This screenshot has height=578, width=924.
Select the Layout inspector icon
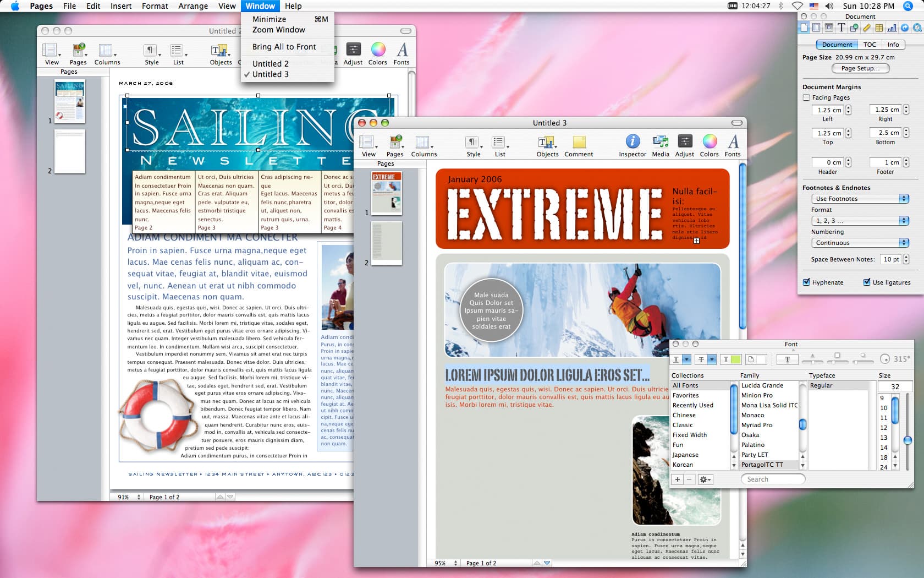(x=817, y=28)
